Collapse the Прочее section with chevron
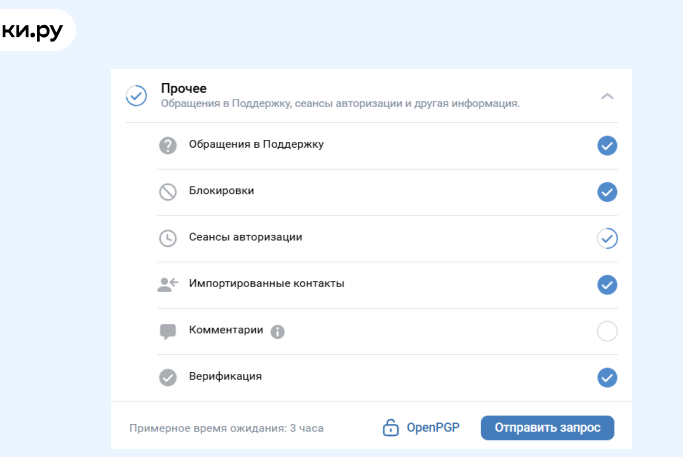The image size is (683, 457). coord(607,96)
